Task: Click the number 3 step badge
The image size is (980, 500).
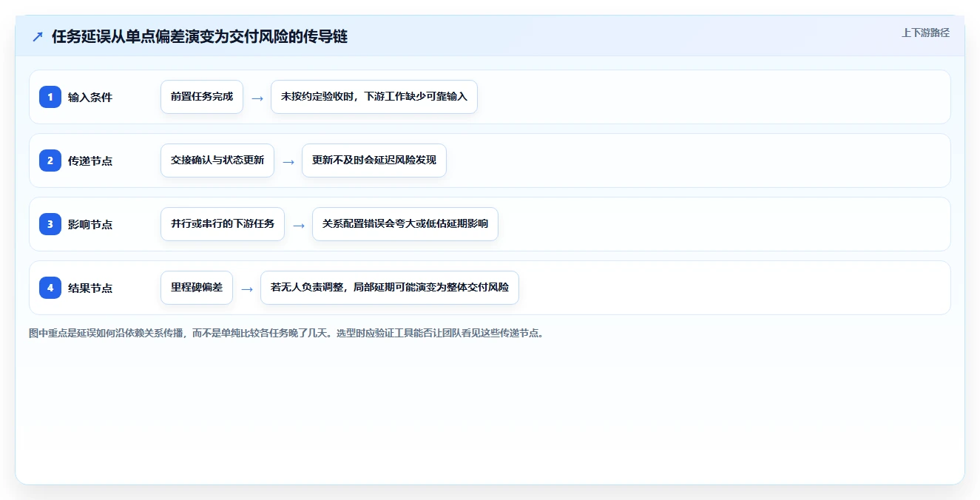Action: tap(50, 224)
